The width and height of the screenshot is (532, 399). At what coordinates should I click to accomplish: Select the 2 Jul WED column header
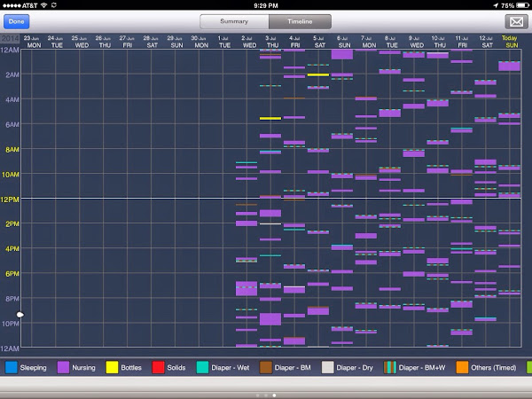click(x=248, y=42)
